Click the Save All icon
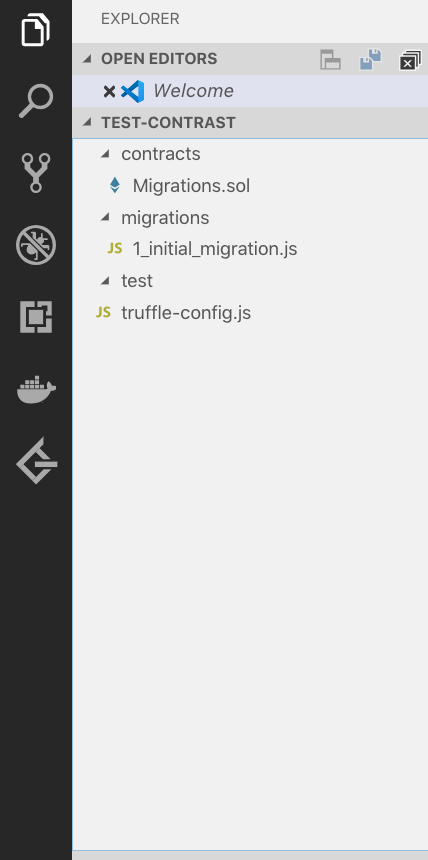This screenshot has width=428, height=860. (x=370, y=59)
